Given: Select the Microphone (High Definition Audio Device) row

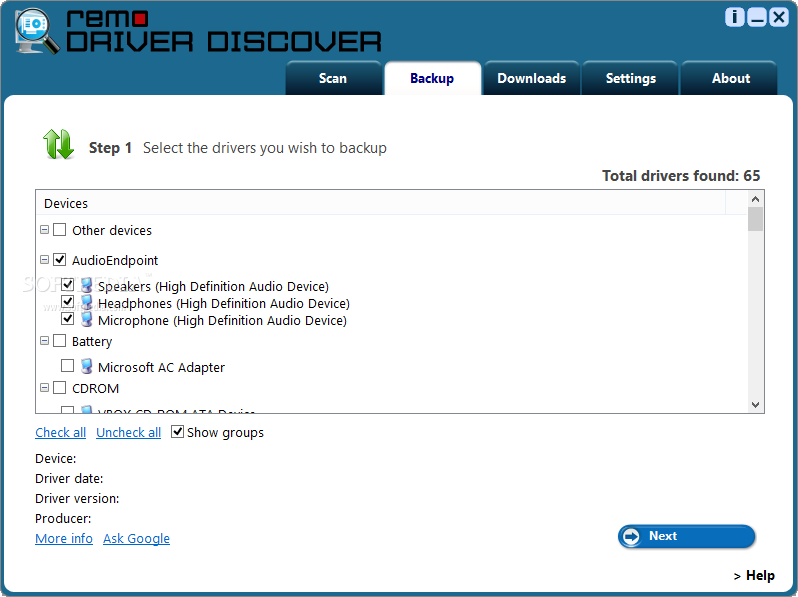Looking at the screenshot, I should (222, 320).
